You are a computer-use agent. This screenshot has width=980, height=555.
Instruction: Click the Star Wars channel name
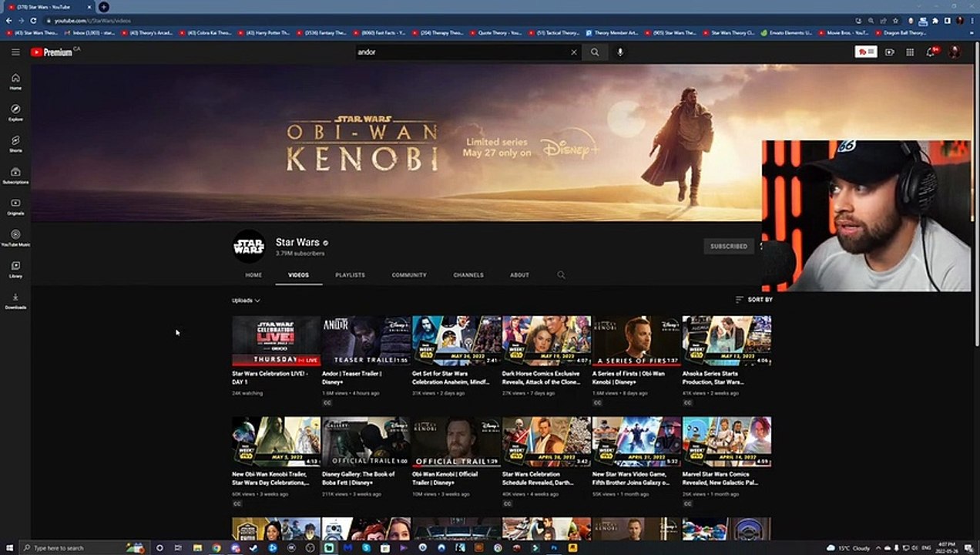tap(297, 242)
